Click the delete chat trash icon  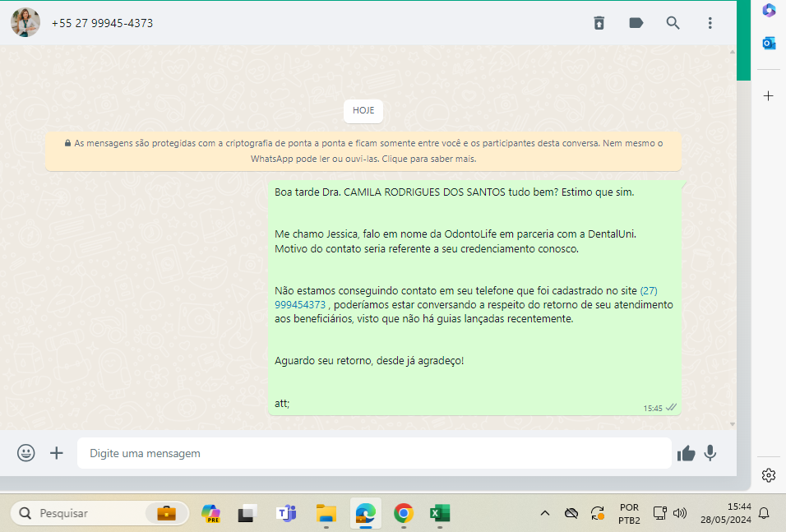pyautogui.click(x=599, y=23)
